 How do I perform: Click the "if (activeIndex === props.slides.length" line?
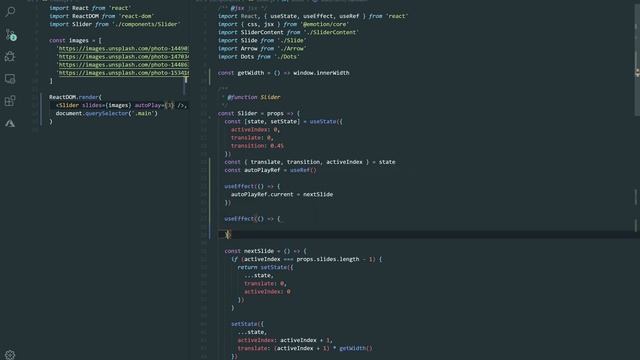pos(307,259)
